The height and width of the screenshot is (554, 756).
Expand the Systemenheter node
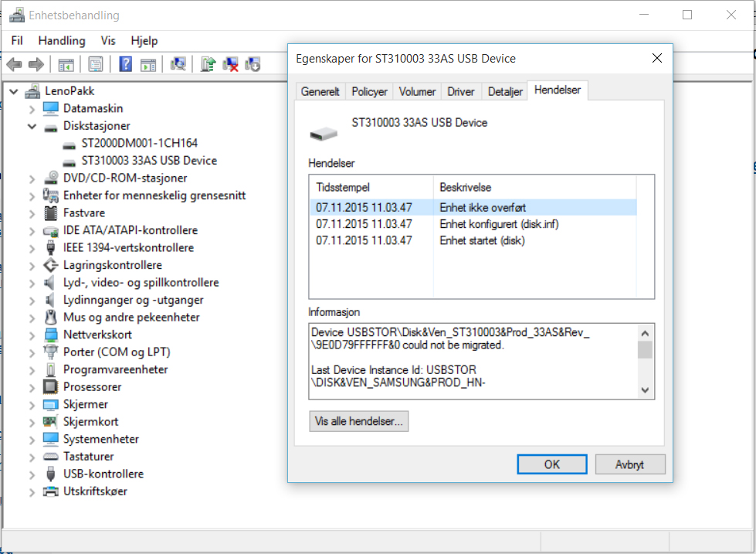pos(32,439)
